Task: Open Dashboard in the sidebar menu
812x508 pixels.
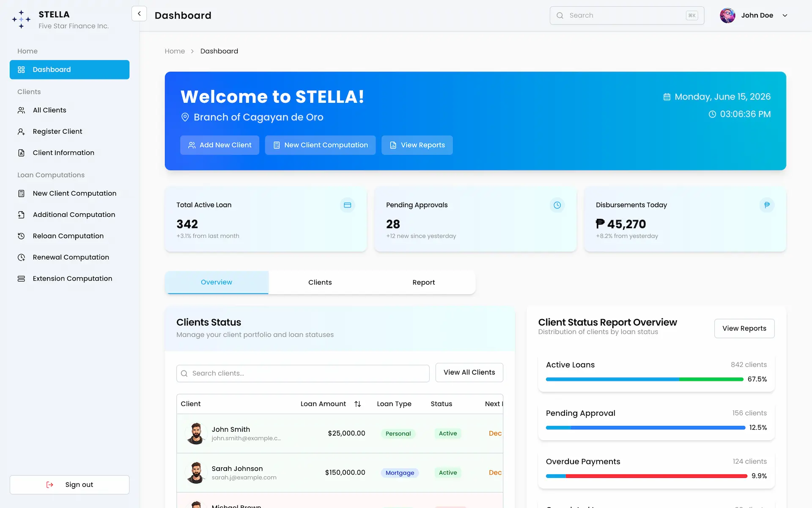Action: [x=69, y=69]
